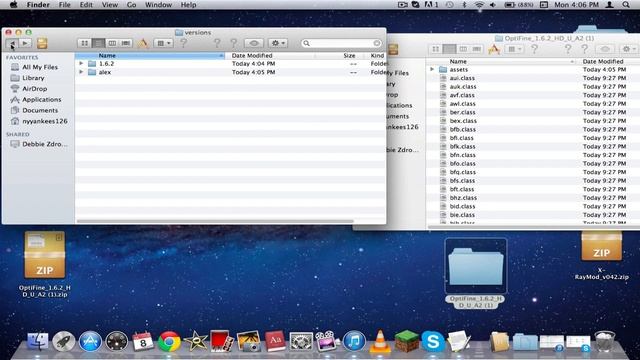Open Arrange dropdown in OptiFine window
Image resolution: width=640 pixels, height=360 pixels.
tap(514, 49)
